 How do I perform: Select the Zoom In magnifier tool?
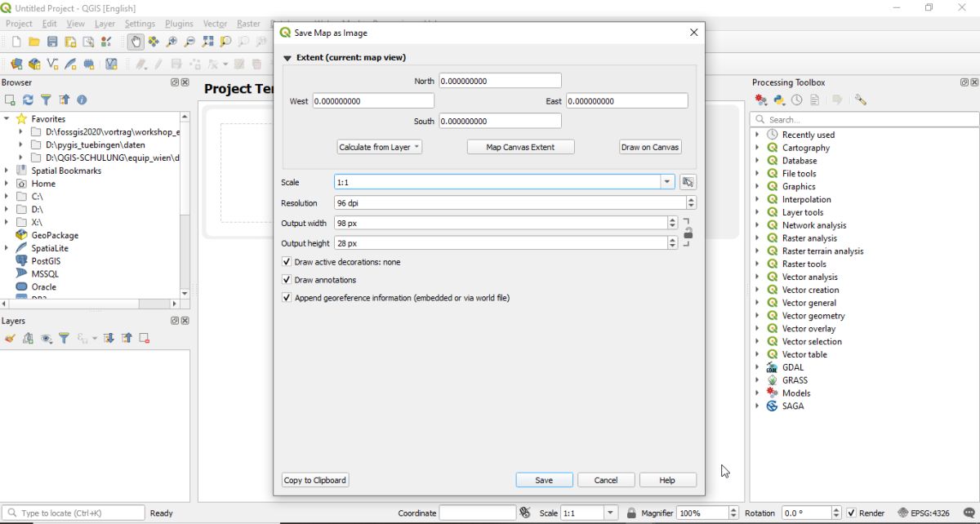[171, 42]
